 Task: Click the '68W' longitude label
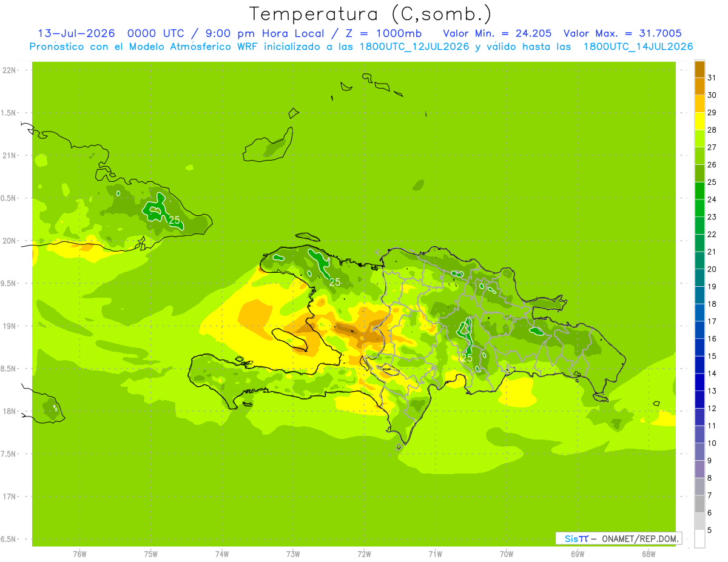tap(649, 554)
